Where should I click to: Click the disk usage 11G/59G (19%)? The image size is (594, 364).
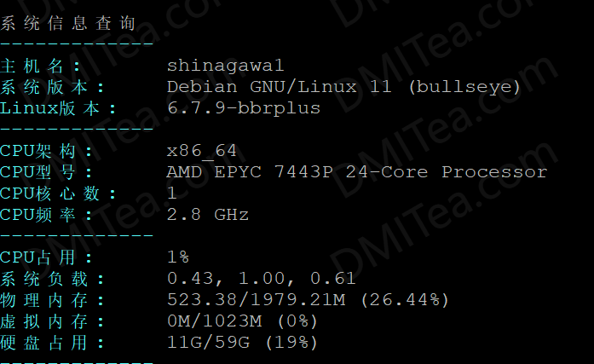242,343
